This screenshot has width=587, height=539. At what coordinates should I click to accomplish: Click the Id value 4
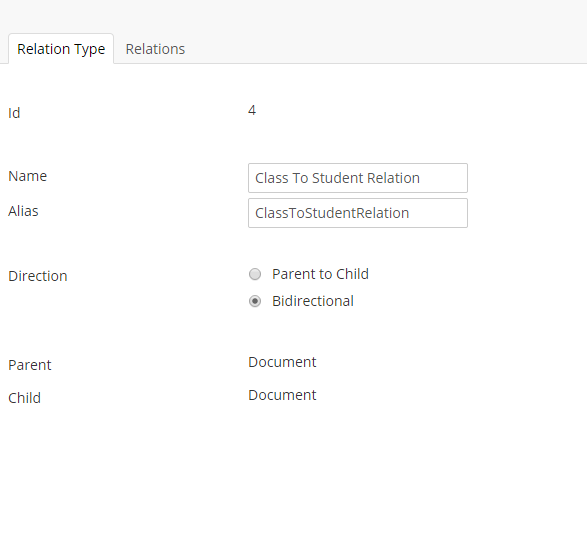252,110
